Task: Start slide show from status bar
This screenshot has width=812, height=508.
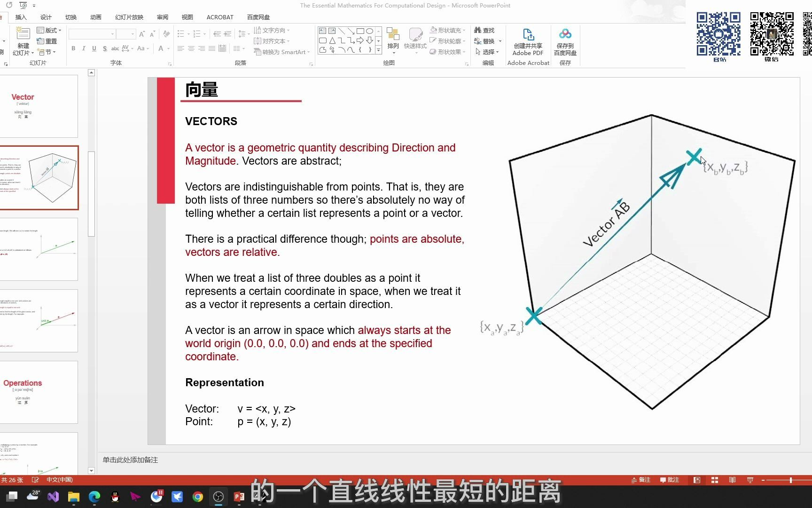Action: tap(750, 480)
